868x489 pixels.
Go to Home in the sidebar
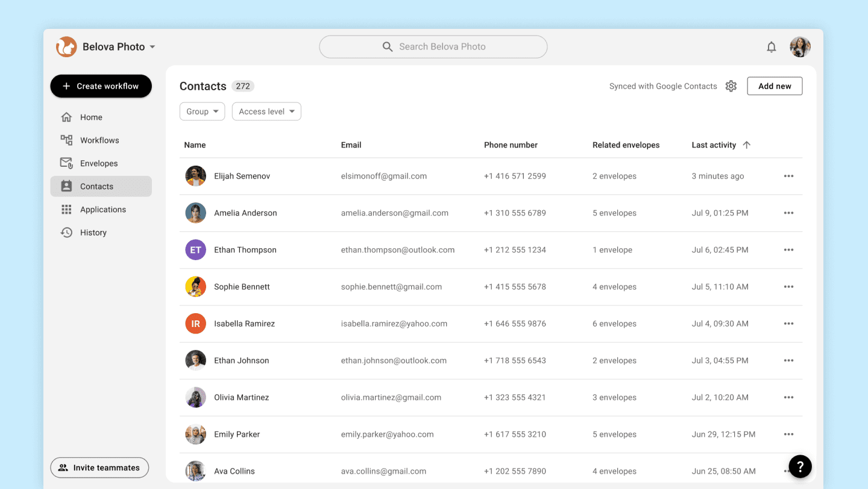[x=101, y=117]
